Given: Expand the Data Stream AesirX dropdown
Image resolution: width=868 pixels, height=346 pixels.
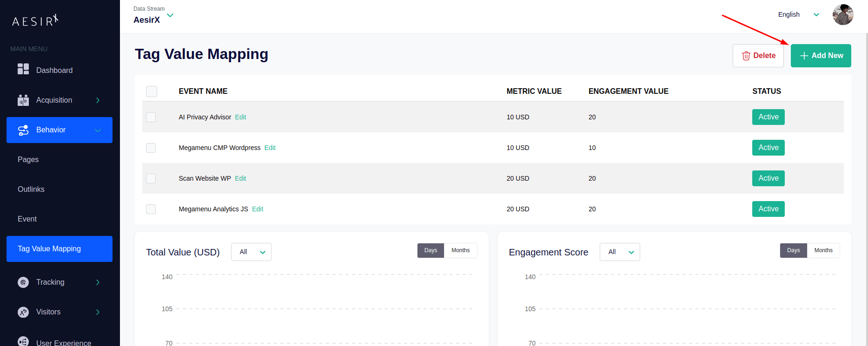Looking at the screenshot, I should coord(170,15).
